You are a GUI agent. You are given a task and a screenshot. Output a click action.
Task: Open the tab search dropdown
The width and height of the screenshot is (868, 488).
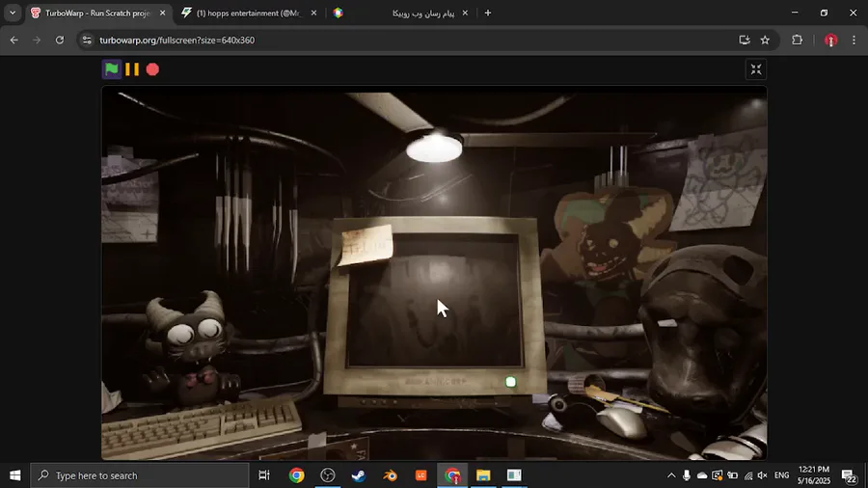[13, 13]
